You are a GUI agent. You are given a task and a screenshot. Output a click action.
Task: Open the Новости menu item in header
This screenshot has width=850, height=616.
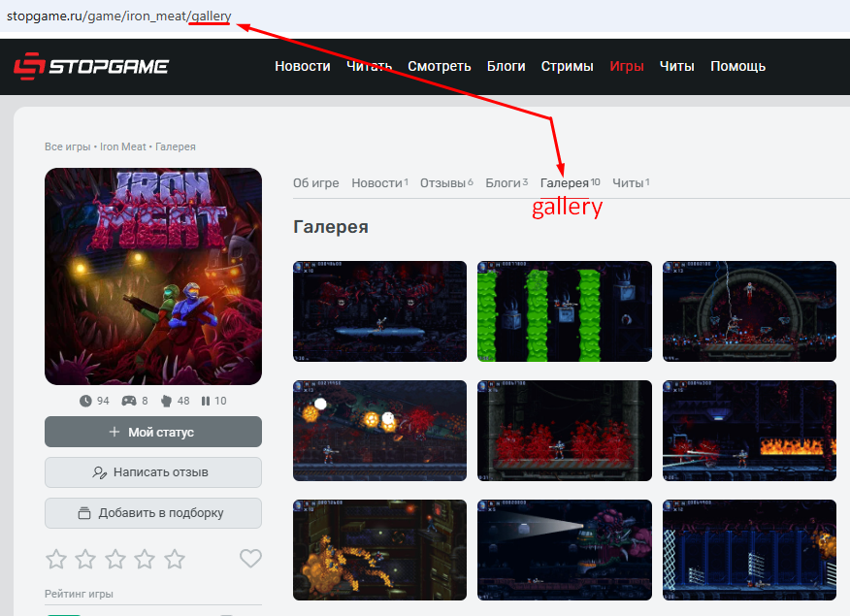(x=303, y=66)
